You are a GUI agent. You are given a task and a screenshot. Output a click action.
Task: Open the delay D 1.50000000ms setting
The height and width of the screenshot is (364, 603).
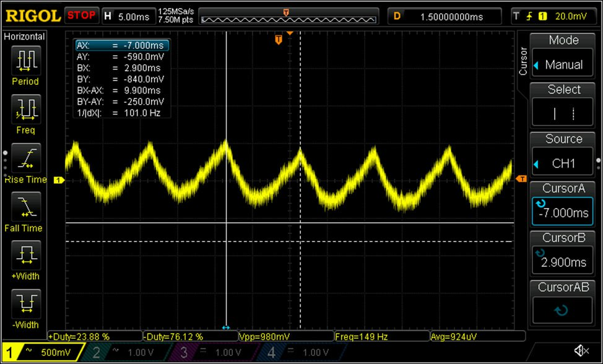click(445, 16)
